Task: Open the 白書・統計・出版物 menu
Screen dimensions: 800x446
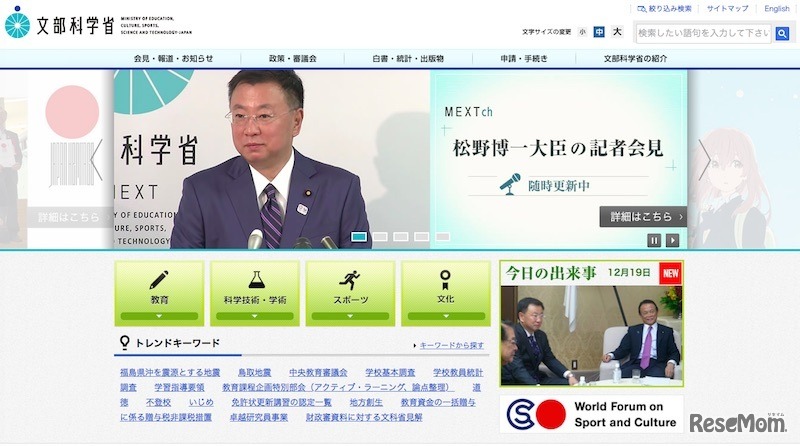Action: (408, 59)
